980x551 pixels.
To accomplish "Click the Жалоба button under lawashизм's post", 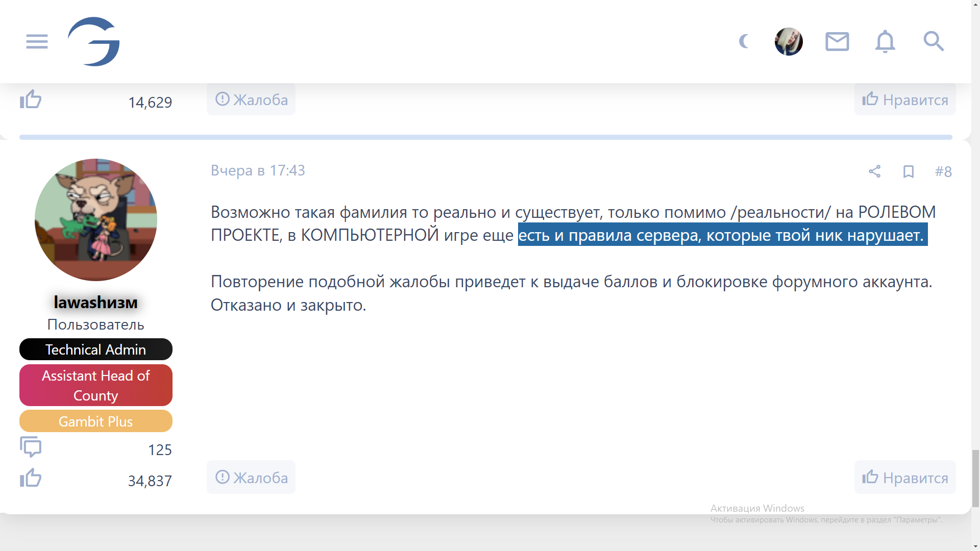I will [x=251, y=478].
